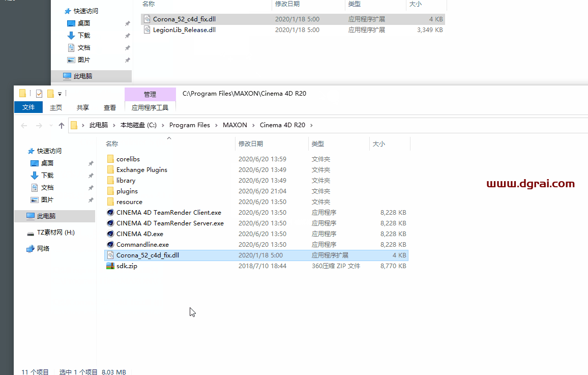588x375 pixels.
Task: Open the plugins folder icon
Action: pyautogui.click(x=110, y=191)
